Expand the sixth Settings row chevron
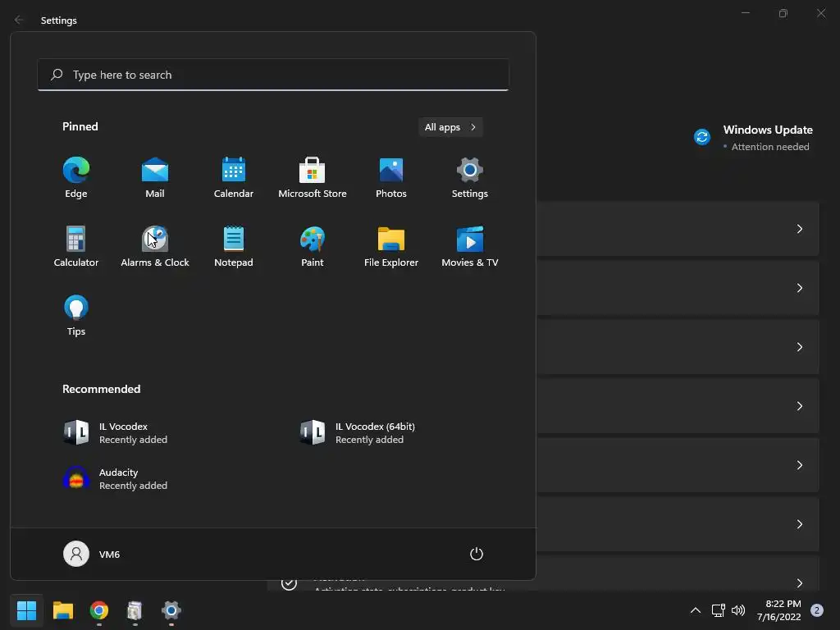Viewport: 840px width, 630px height. coord(799,524)
